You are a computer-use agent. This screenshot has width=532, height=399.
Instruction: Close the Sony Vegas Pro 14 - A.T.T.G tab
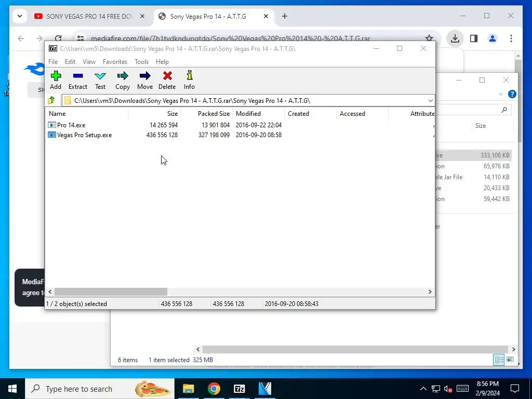266,16
